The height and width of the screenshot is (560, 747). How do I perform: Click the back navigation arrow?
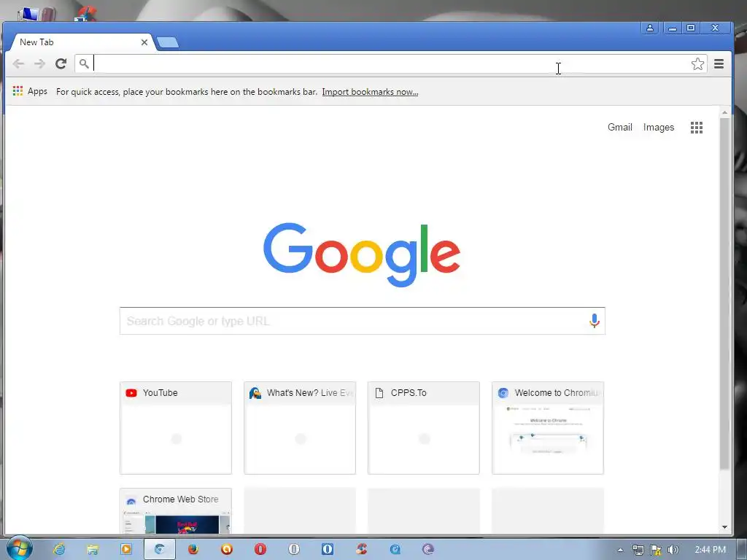(18, 64)
